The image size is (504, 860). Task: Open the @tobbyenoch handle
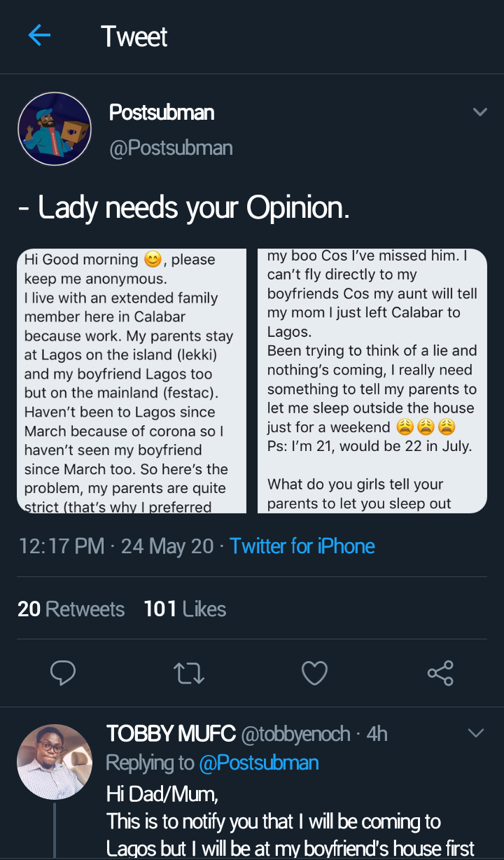point(295,734)
